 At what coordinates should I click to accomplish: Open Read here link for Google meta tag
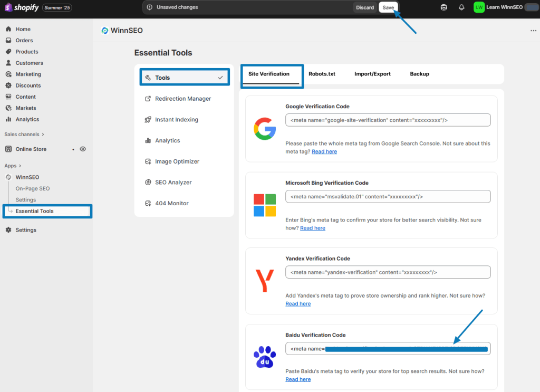click(x=324, y=151)
